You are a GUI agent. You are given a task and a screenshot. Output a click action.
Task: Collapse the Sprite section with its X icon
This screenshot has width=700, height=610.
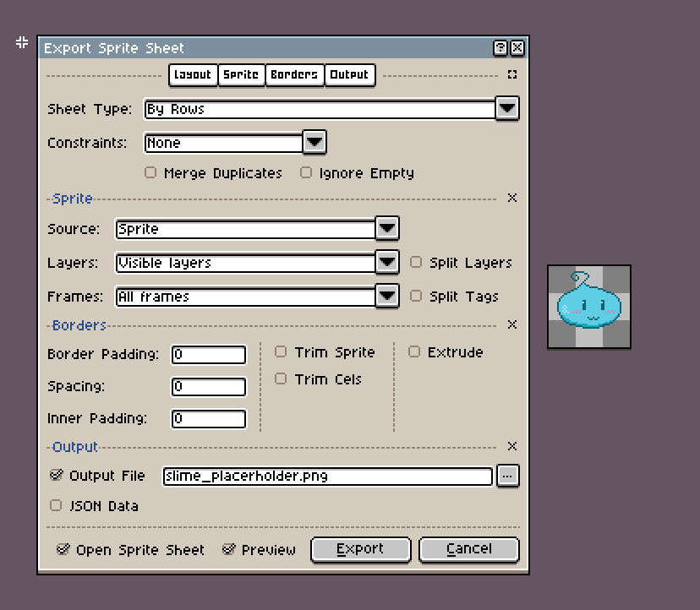coord(511,198)
